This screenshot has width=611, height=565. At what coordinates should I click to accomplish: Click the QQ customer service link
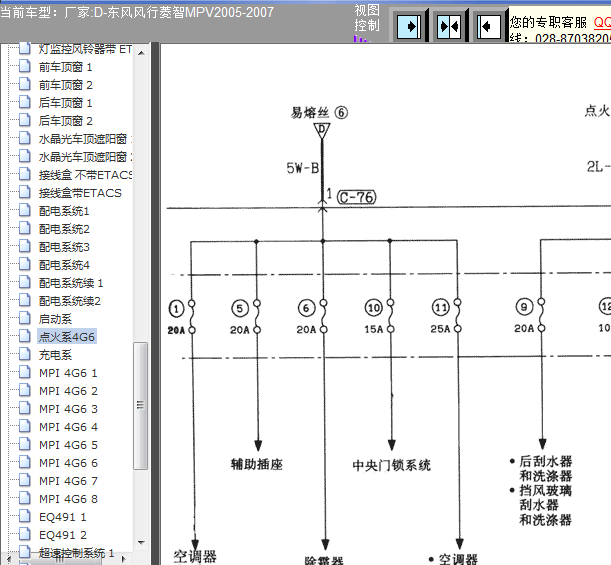click(x=602, y=22)
